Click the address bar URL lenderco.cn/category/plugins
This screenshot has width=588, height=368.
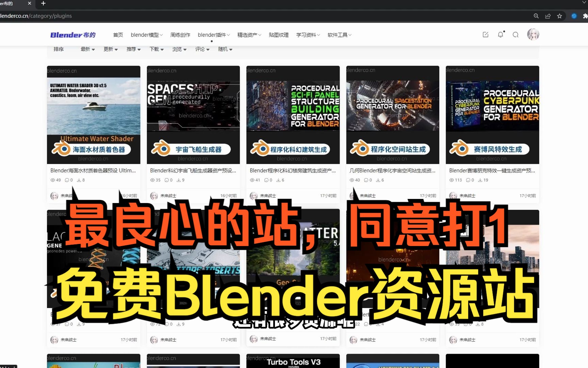[36, 16]
